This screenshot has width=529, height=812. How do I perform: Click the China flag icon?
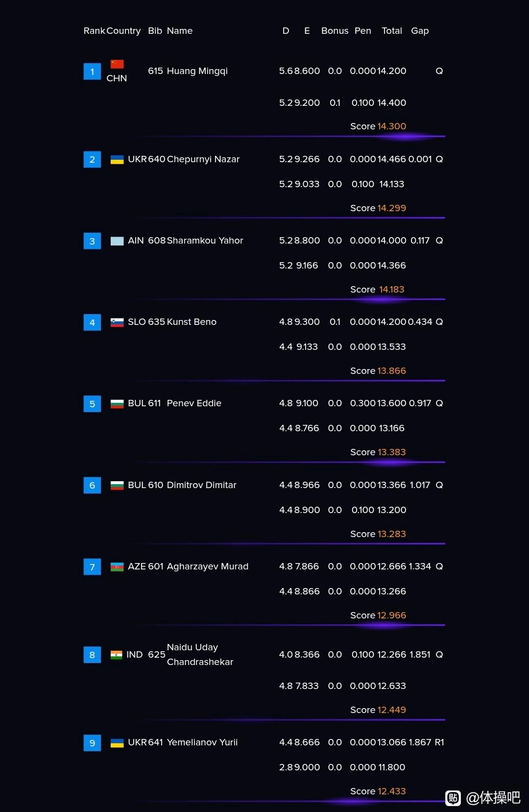117,64
